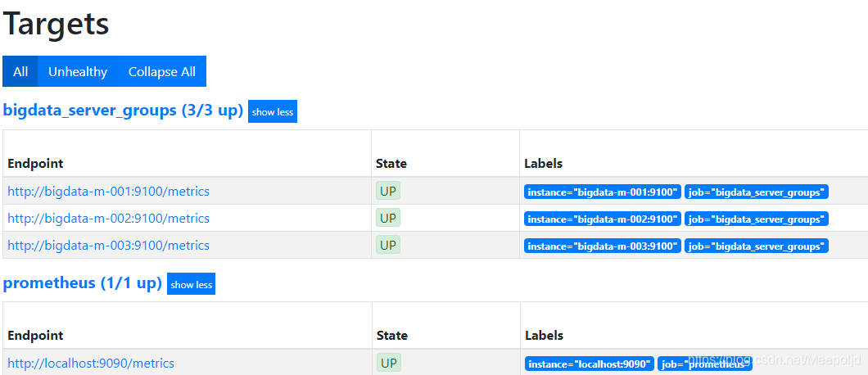Click Labels header in bigdata_server_groups table
Viewport: 868px width, 375px height.
click(x=544, y=164)
